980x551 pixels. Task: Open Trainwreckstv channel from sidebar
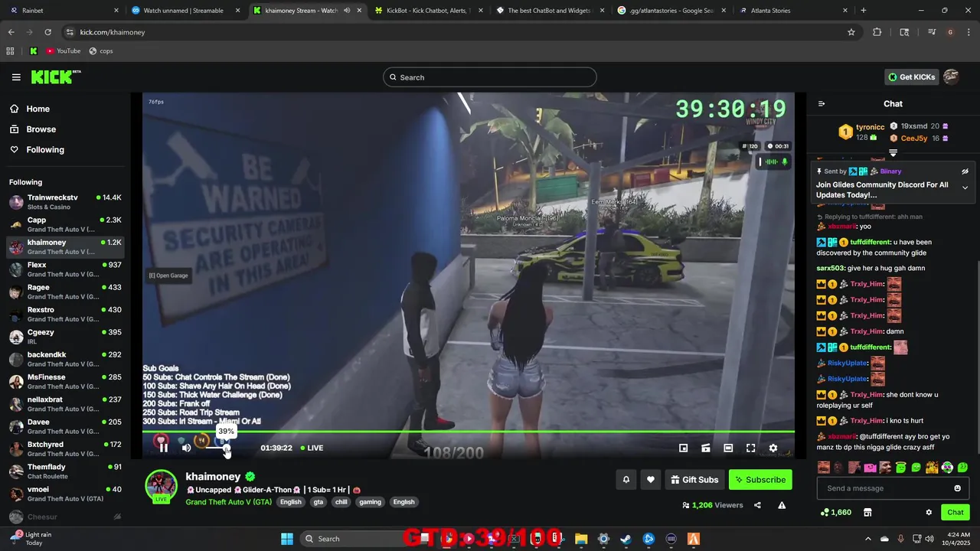coord(65,202)
